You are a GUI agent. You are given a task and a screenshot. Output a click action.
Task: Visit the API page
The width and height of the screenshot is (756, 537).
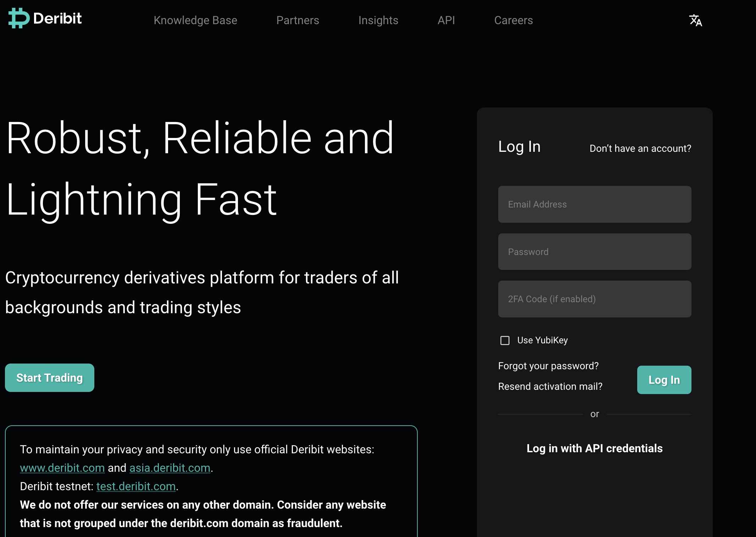tap(446, 20)
